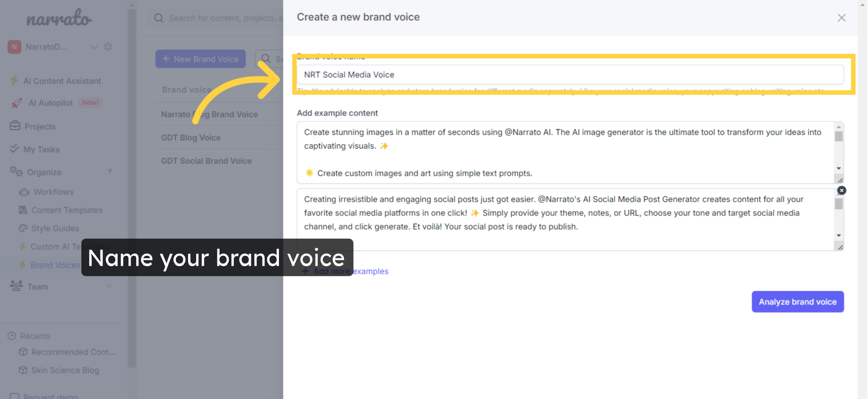Screen dimensions: 868x399
Task: Click first textarea scroll up arrow
Action: click(839, 127)
